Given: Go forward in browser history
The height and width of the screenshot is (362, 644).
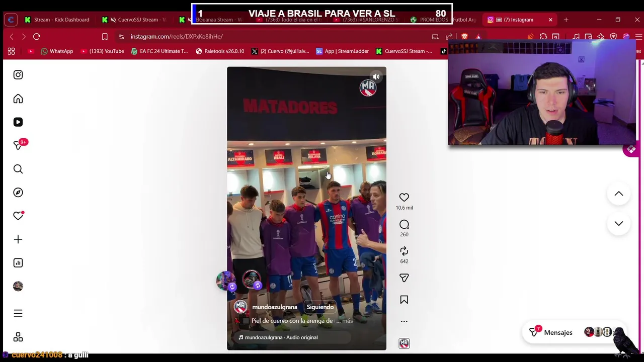Looking at the screenshot, I should pos(24,37).
